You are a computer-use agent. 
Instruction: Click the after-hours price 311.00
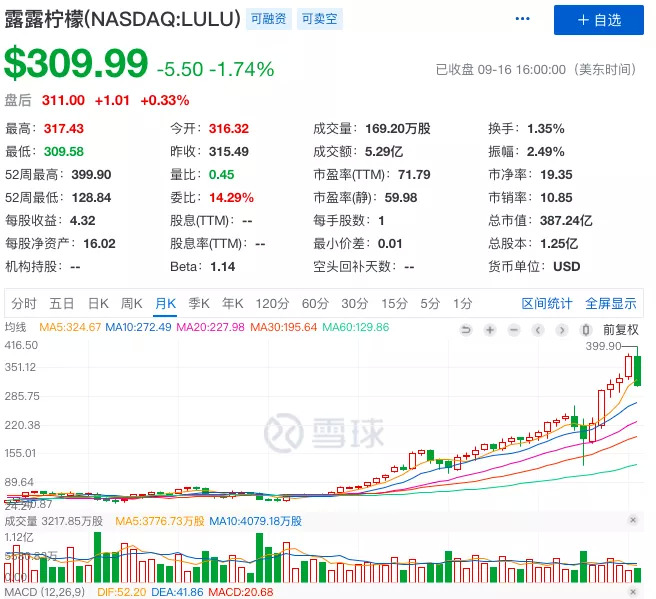63,100
